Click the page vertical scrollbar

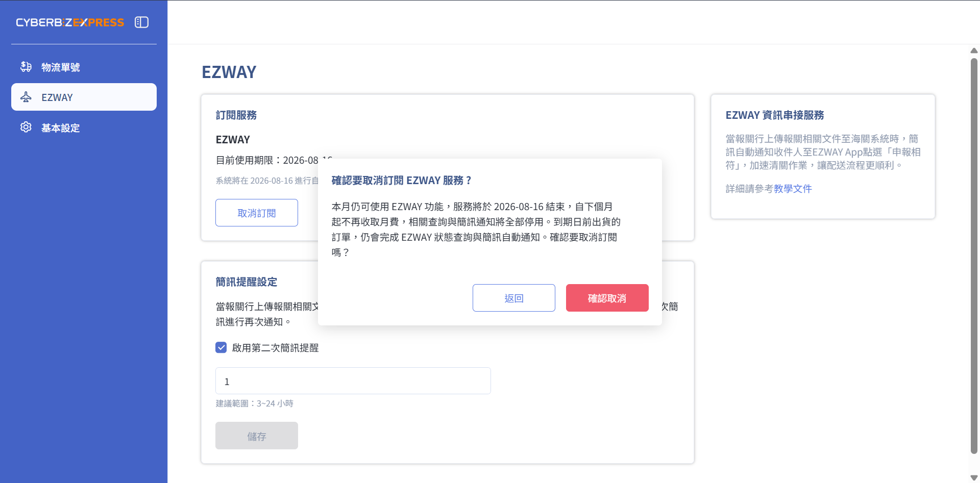click(x=974, y=255)
